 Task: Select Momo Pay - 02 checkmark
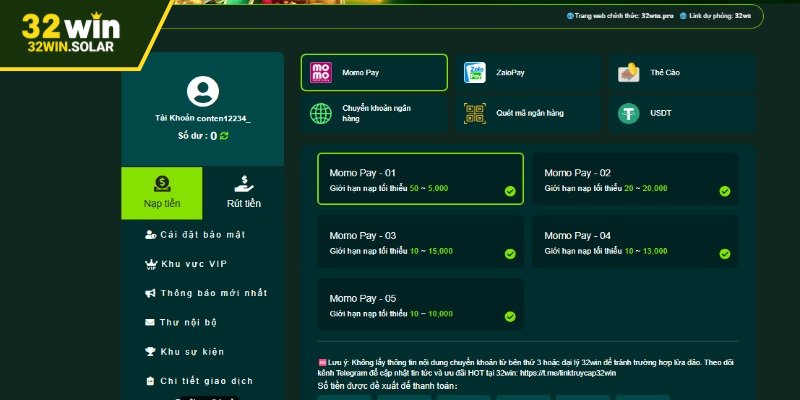(x=725, y=191)
